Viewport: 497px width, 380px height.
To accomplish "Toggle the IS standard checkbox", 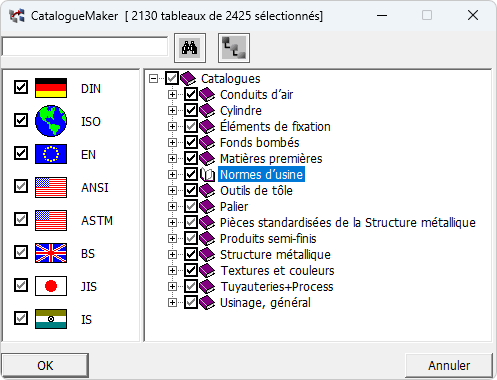I will click(x=21, y=318).
